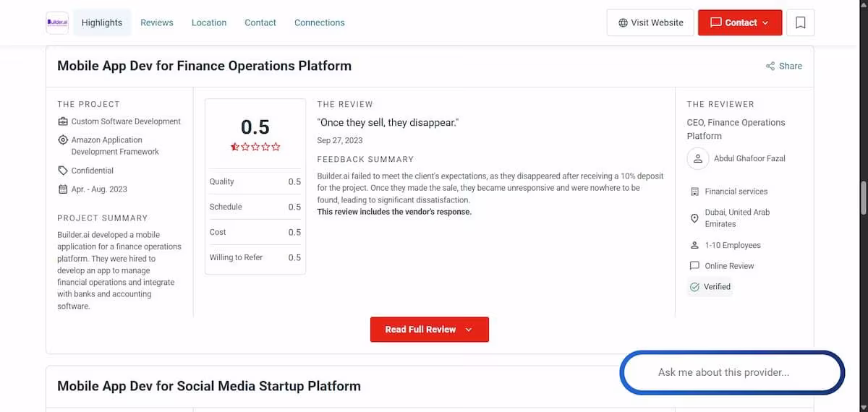Click the tag icon next to Confidential
868x412 pixels.
tap(63, 171)
